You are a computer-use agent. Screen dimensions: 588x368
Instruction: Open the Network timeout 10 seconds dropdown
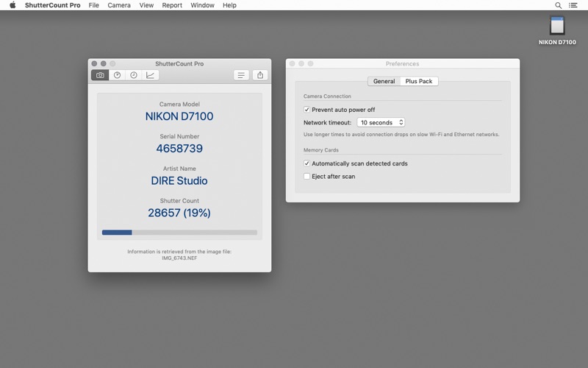[381, 122]
